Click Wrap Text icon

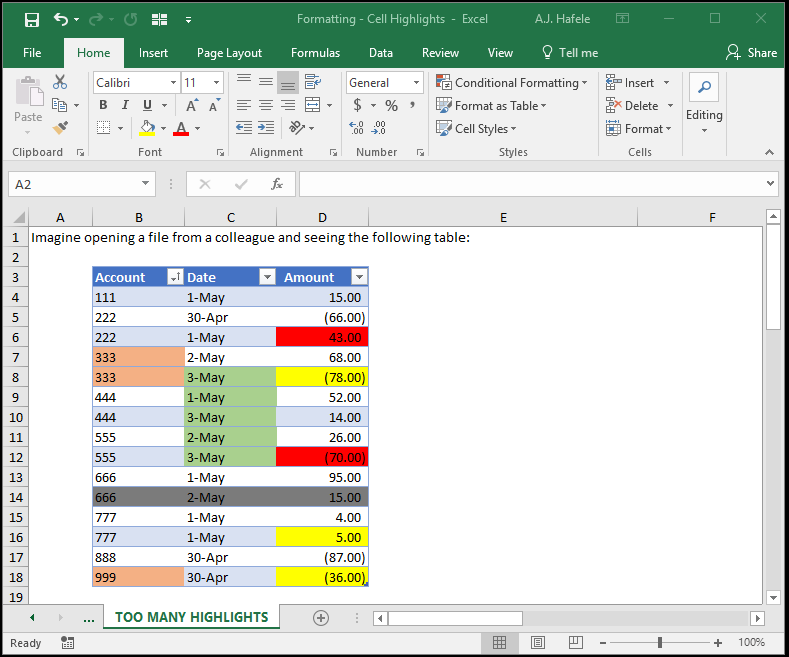[313, 81]
